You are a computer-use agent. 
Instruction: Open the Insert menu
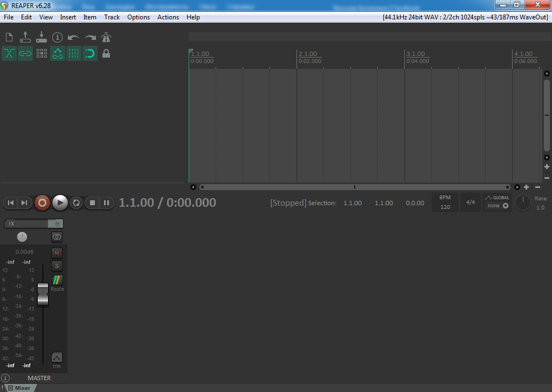pos(68,17)
